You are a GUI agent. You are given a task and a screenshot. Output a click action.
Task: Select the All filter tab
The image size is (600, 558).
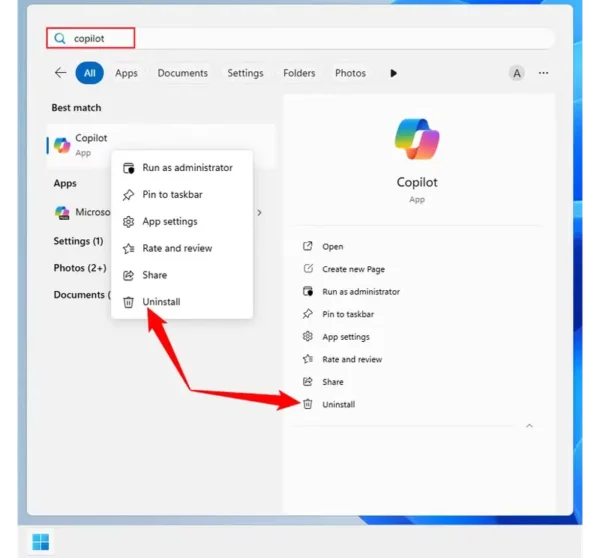coord(90,73)
